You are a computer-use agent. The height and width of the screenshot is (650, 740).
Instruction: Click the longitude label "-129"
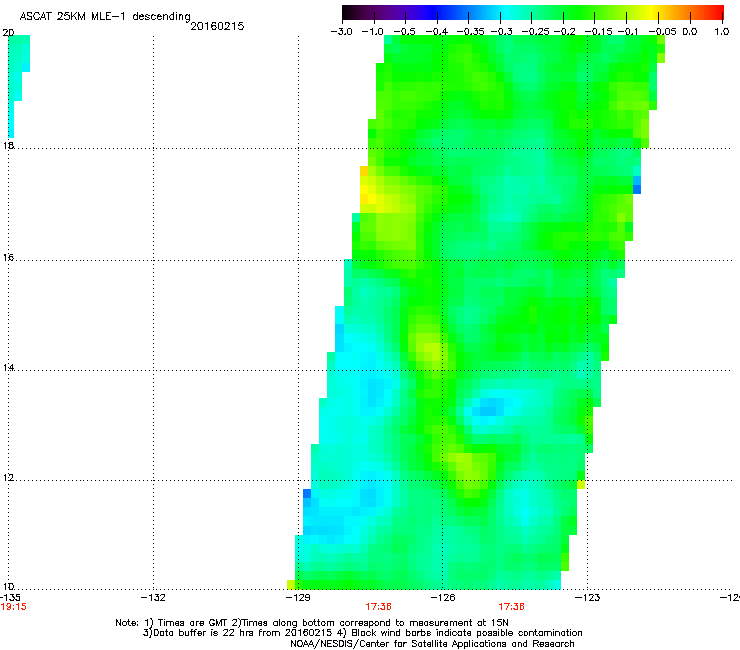pos(298,598)
